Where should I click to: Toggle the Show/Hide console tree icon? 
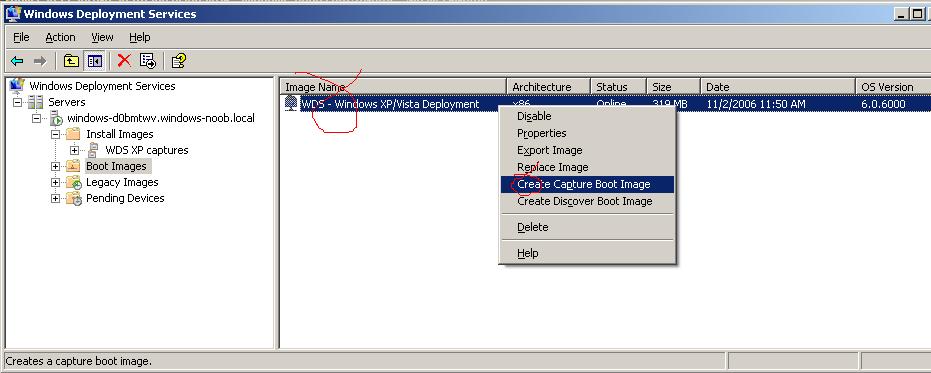(x=94, y=61)
